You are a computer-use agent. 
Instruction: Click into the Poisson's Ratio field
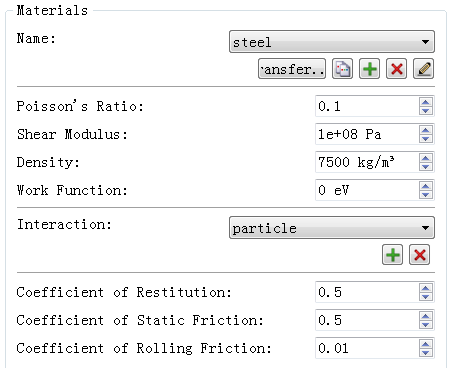367,106
